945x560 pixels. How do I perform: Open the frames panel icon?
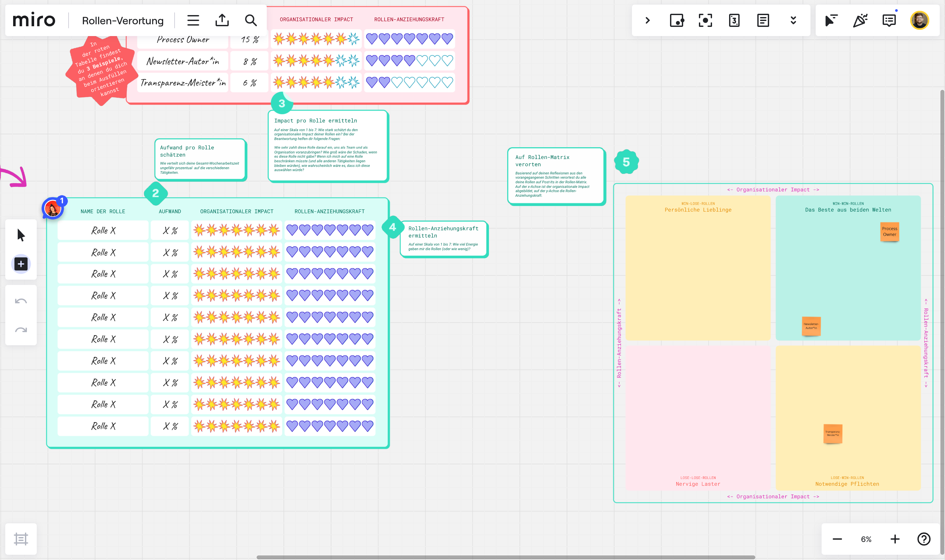click(x=21, y=538)
